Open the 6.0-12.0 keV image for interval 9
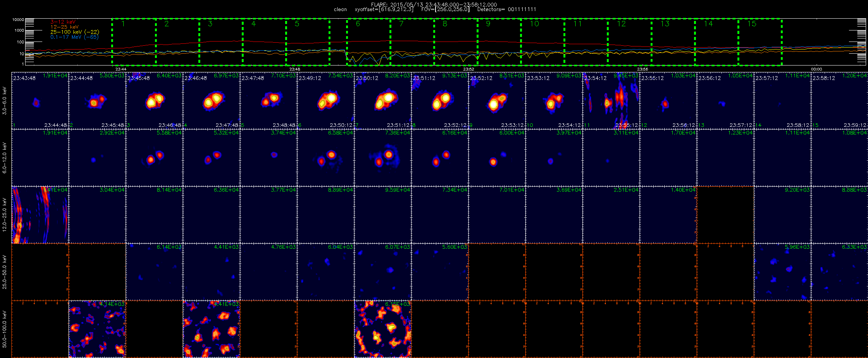 (x=497, y=158)
